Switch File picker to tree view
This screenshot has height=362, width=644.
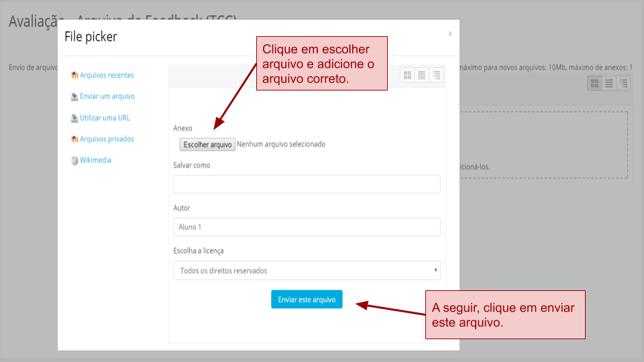[x=436, y=75]
